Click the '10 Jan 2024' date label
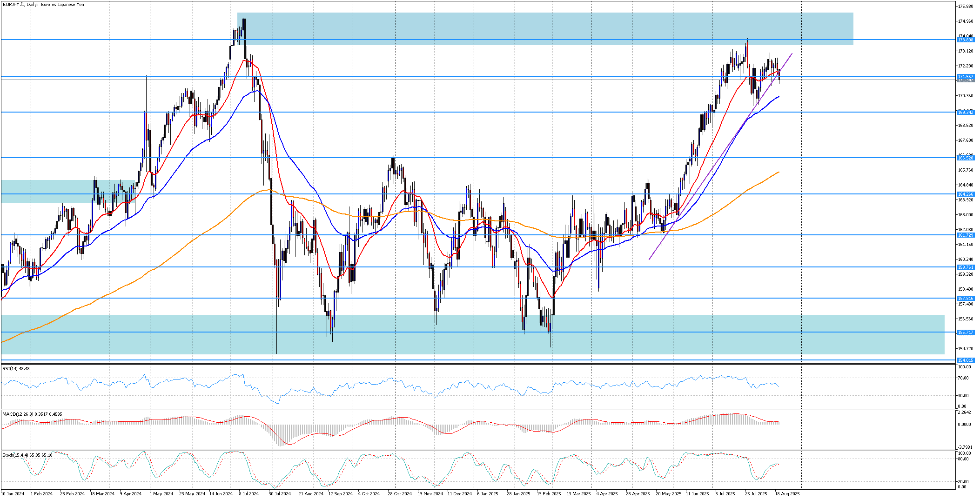This screenshot has height=499, width=980. [13, 494]
